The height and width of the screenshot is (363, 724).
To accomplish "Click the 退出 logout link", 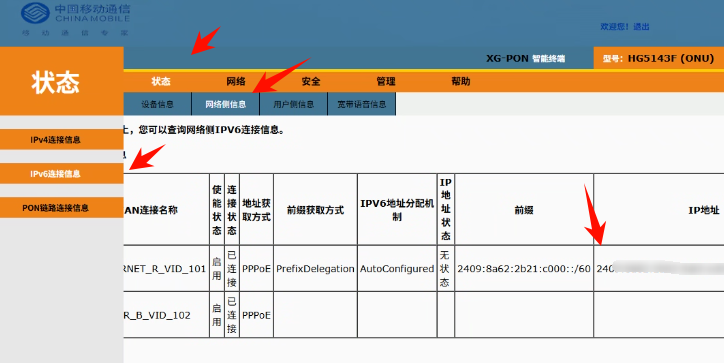I will tap(641, 27).
